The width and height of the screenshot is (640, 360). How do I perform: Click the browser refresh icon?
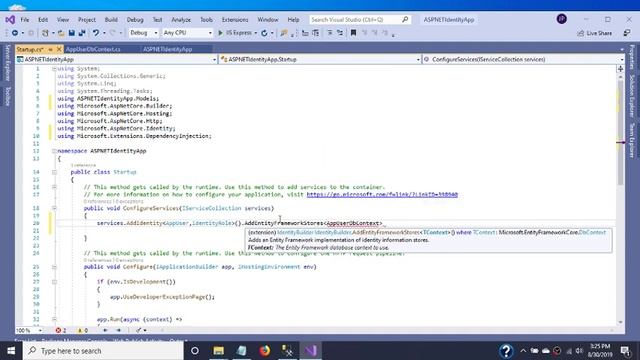(x=264, y=33)
